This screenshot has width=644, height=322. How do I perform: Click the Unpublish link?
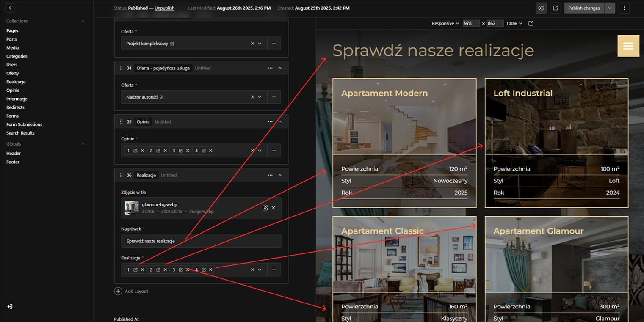(x=164, y=8)
